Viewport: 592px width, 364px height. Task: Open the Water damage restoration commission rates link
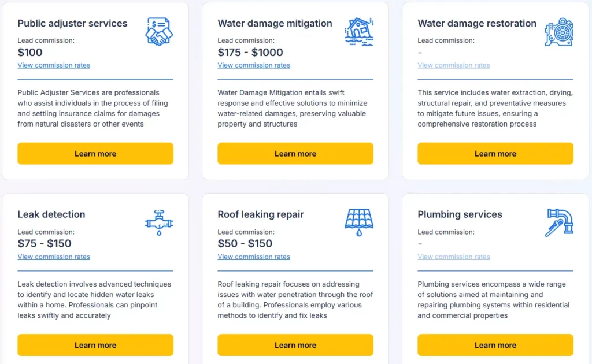tap(454, 65)
